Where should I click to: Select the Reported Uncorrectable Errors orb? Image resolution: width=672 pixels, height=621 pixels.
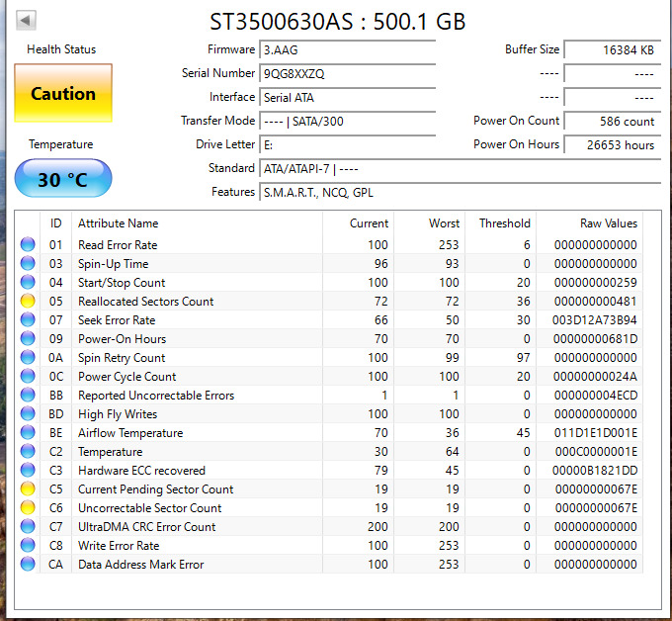28,395
